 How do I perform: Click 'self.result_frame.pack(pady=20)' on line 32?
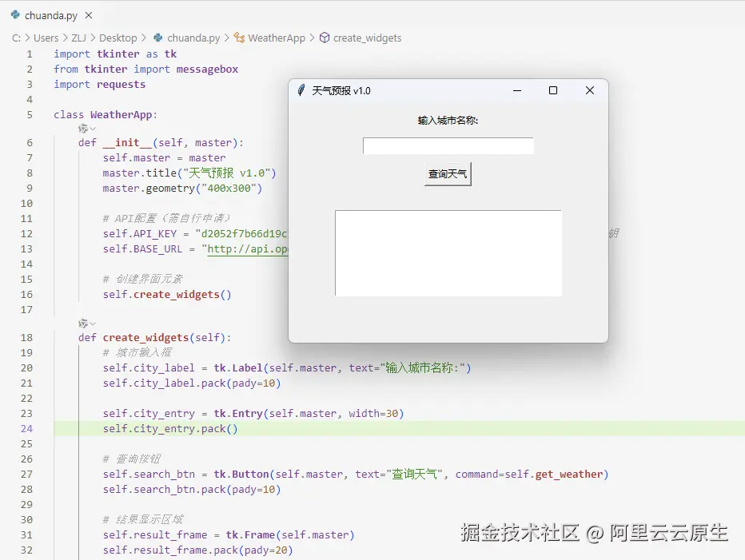coord(197,550)
